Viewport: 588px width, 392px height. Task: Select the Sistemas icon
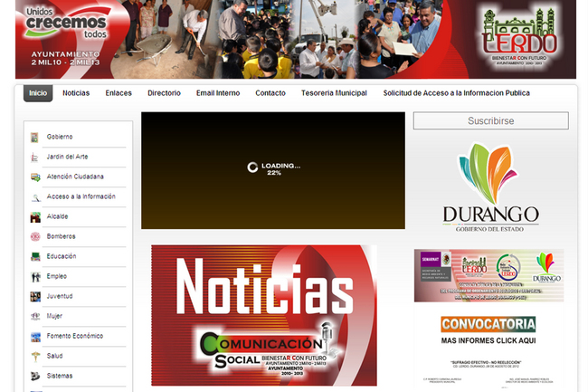click(x=35, y=376)
